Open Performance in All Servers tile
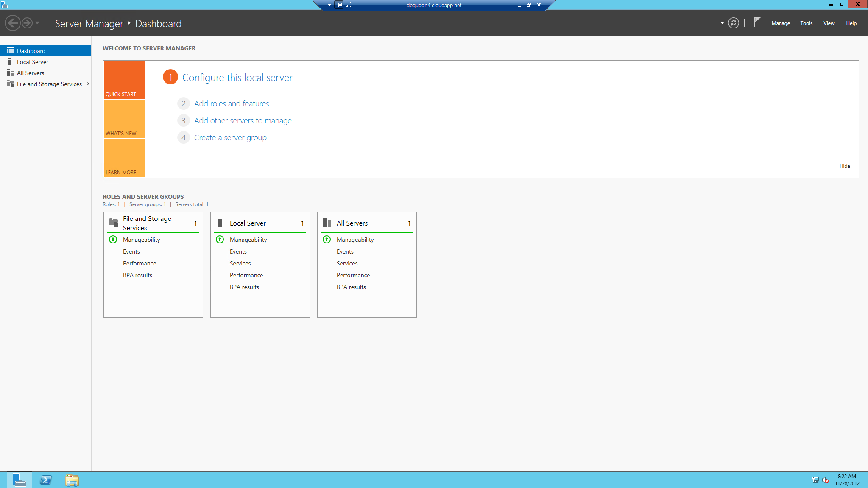868x488 pixels. (x=353, y=275)
